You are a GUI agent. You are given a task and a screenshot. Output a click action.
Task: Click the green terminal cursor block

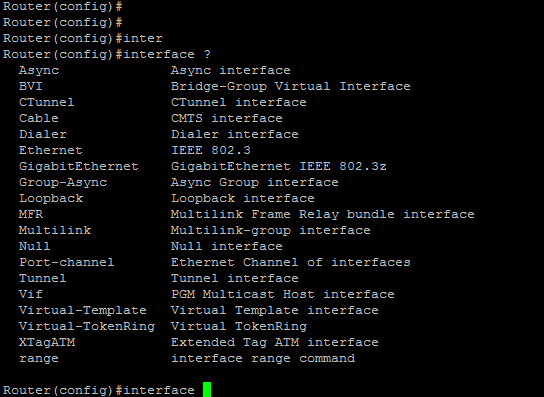click(x=207, y=390)
